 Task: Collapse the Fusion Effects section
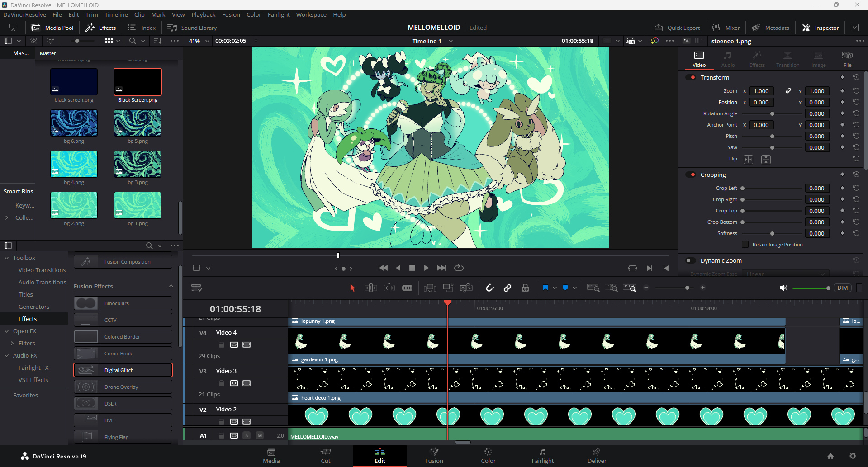[171, 286]
